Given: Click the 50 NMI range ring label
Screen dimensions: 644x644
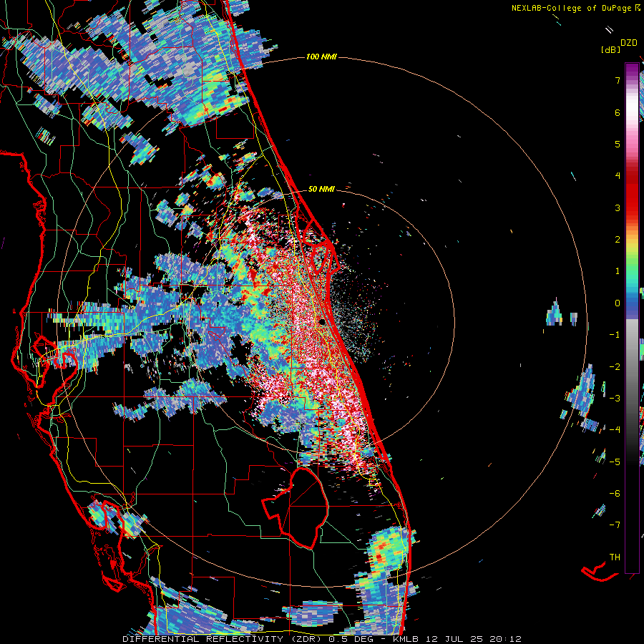Looking at the screenshot, I should coord(321,189).
